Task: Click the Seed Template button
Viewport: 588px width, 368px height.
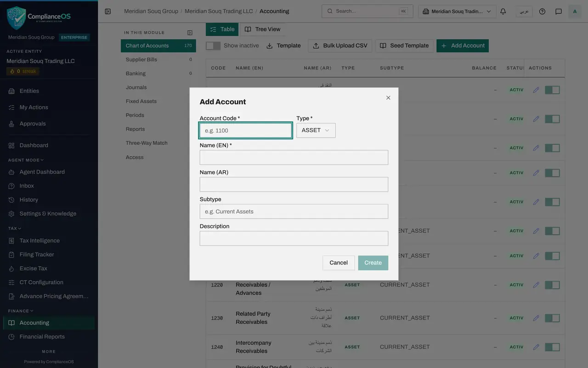Action: (x=404, y=46)
